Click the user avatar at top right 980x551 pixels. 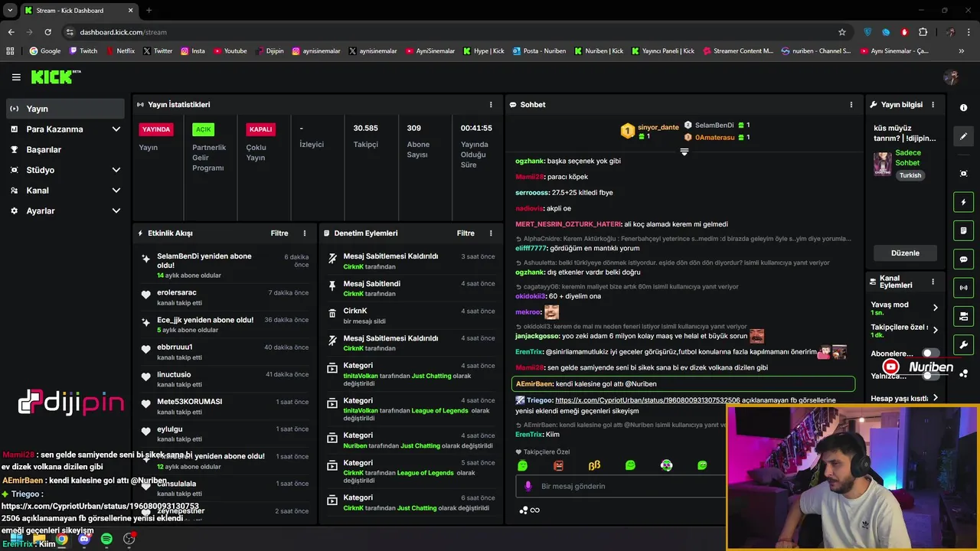click(951, 77)
